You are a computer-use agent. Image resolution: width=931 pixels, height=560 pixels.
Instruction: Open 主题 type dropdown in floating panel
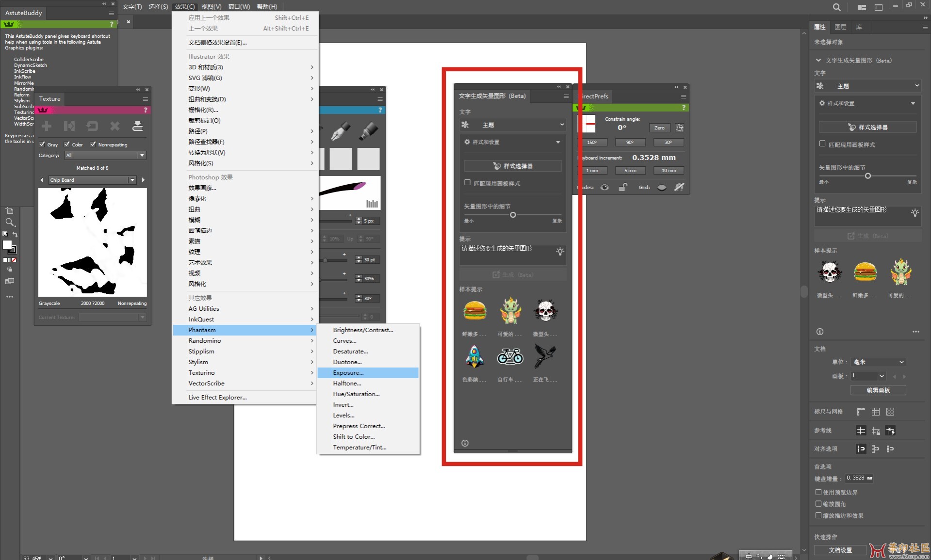[x=513, y=125]
